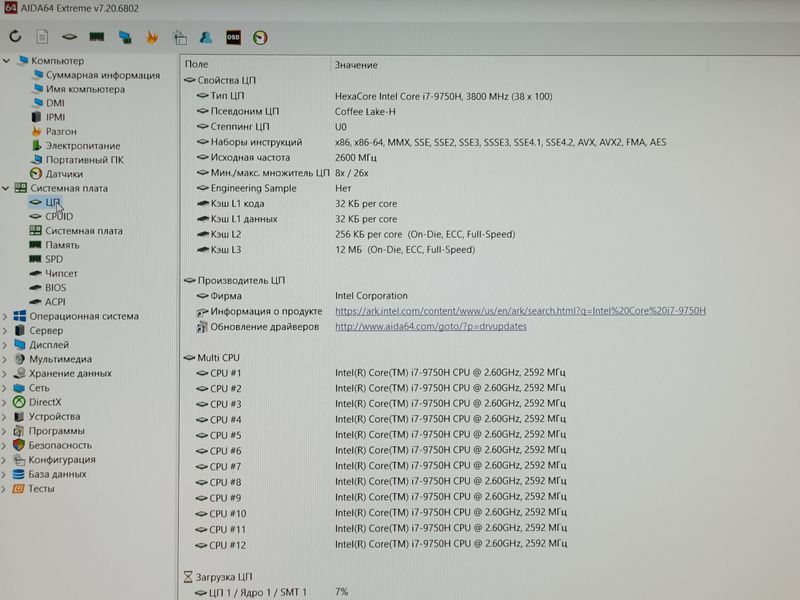The height and width of the screenshot is (600, 800).
Task: Select the CPU #1 row
Action: coord(381,373)
